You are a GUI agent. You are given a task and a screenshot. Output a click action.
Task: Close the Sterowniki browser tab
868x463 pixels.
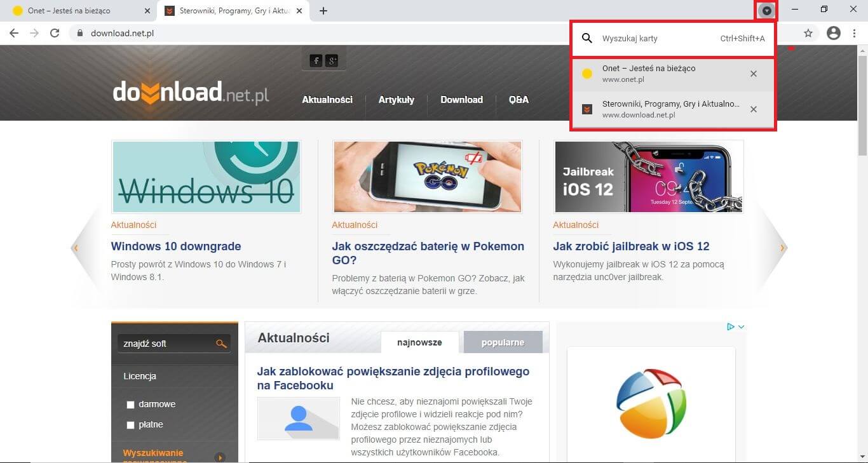coord(299,11)
